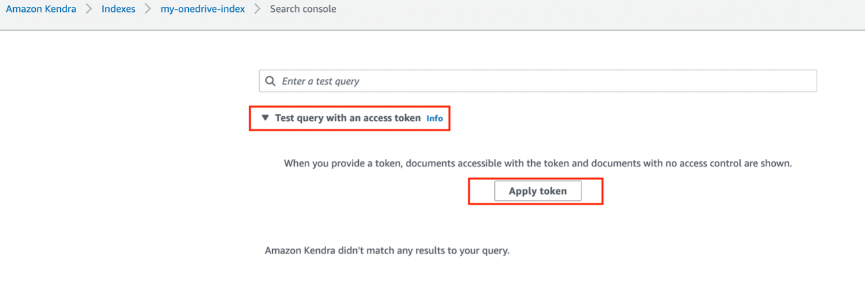Click the no matching results message

(387, 250)
